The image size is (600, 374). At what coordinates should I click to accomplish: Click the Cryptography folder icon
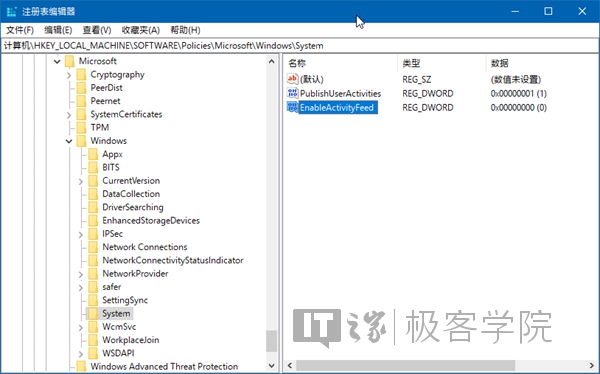pos(81,75)
